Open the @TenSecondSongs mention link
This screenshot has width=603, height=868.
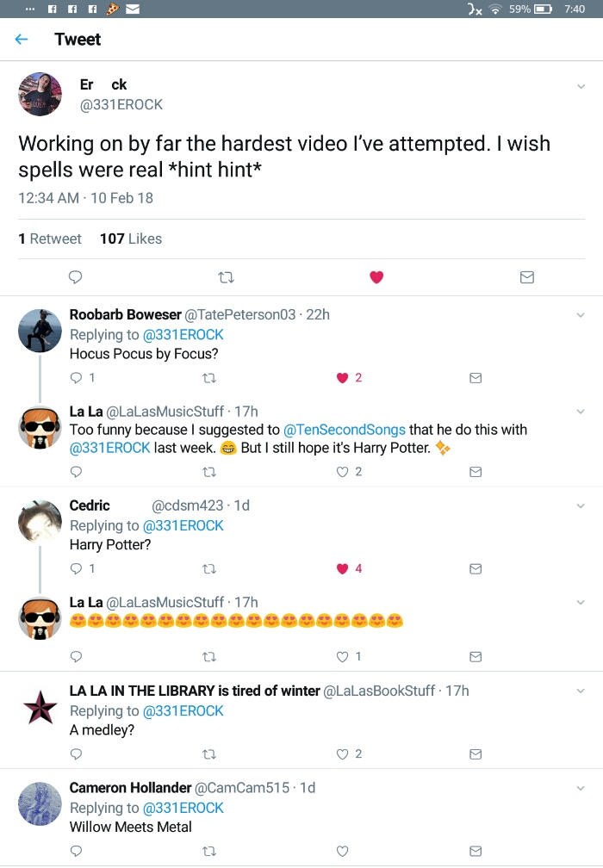345,430
